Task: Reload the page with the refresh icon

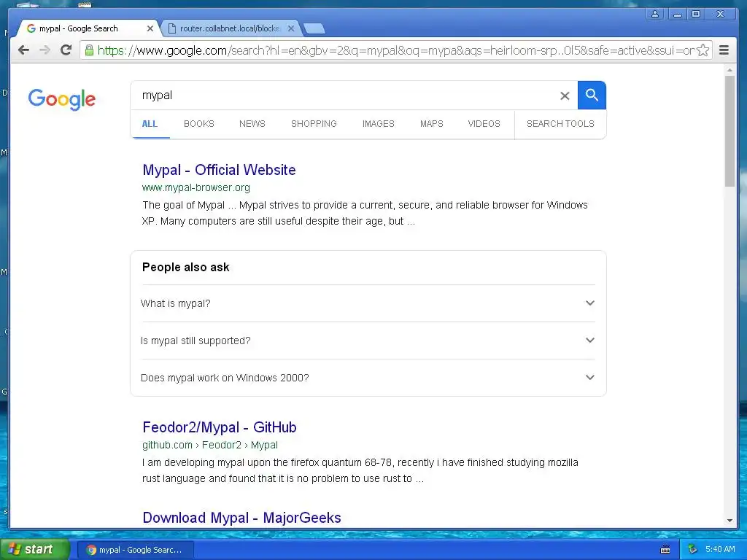Action: coord(66,50)
